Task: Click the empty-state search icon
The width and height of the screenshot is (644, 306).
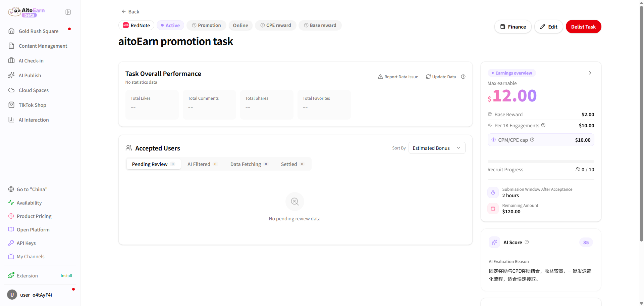Action: pyautogui.click(x=295, y=202)
